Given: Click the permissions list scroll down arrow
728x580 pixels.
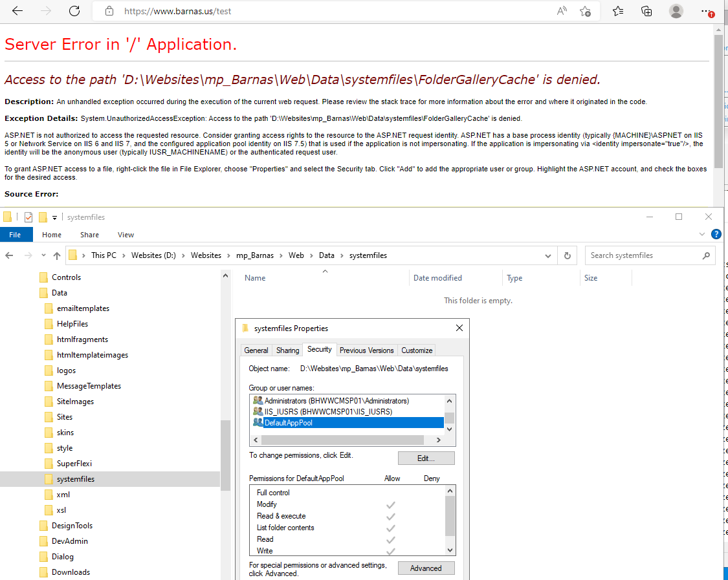Looking at the screenshot, I should 450,550.
